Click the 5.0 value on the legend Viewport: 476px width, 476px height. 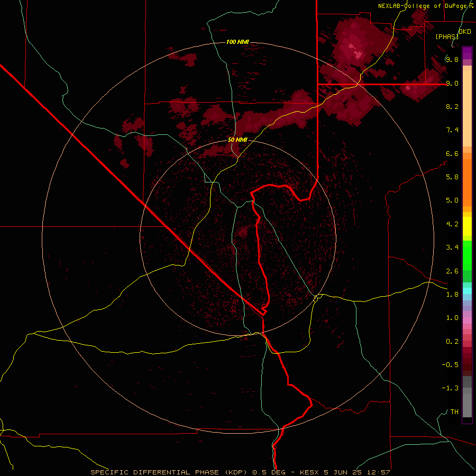452,200
